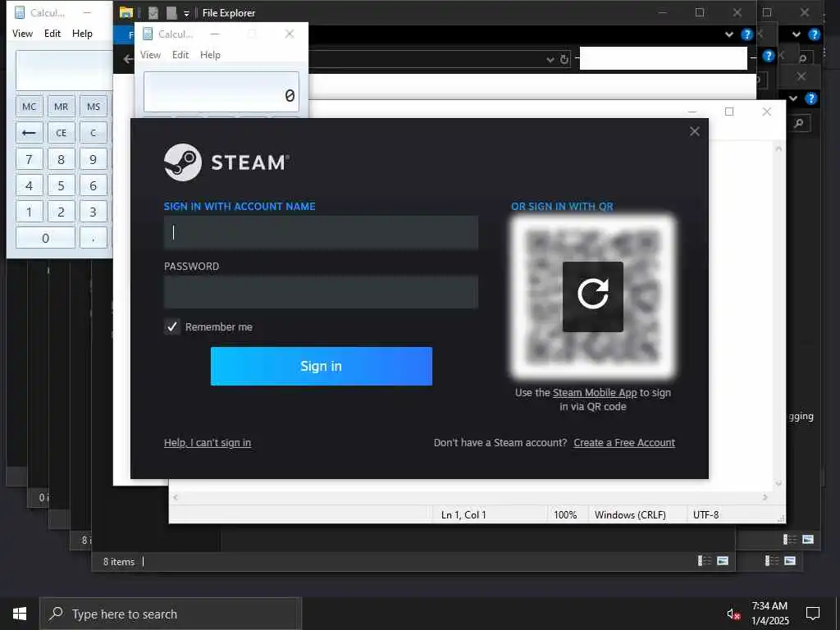This screenshot has height=630, width=840.
Task: Open Create a Free Account link
Action: pos(624,442)
